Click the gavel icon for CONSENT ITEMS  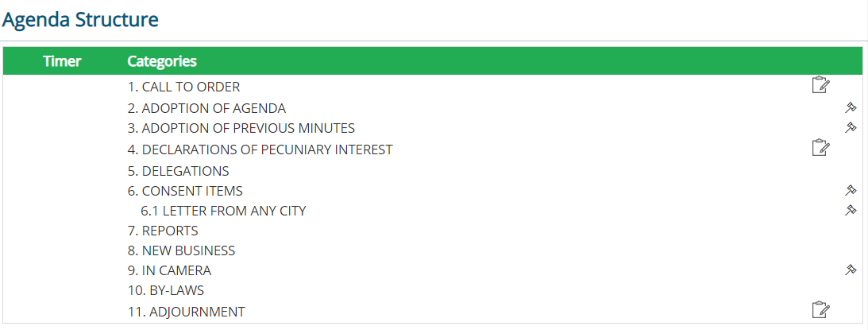coord(851,191)
